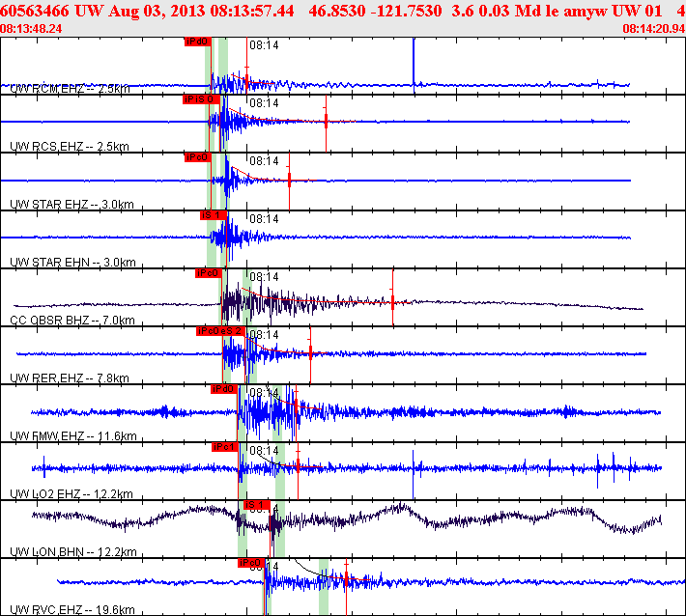Screen dimensions: 686x616
Task: Click the coda duration marker on LO2 trace
Action: click(298, 467)
